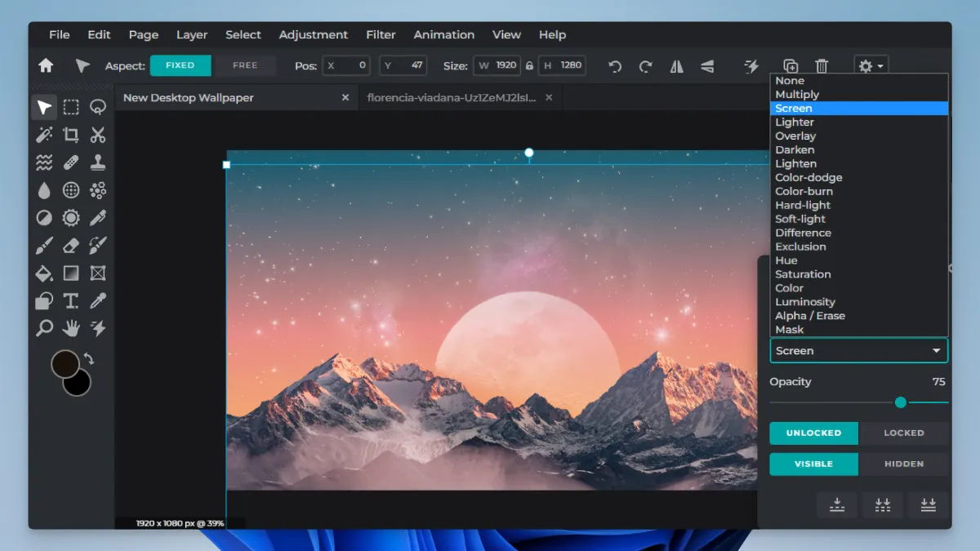Delete layer with trash icon
This screenshot has width=980, height=551.
[822, 66]
